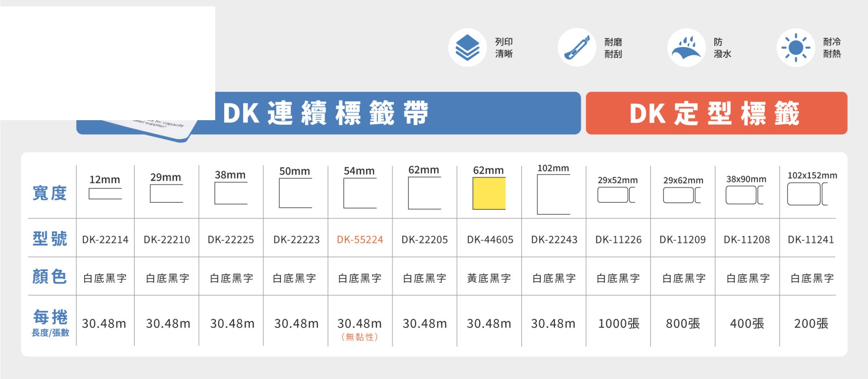This screenshot has width=868, height=379.
Task: Click 白底黑字 in the DK-11241 column
Action: [812, 278]
